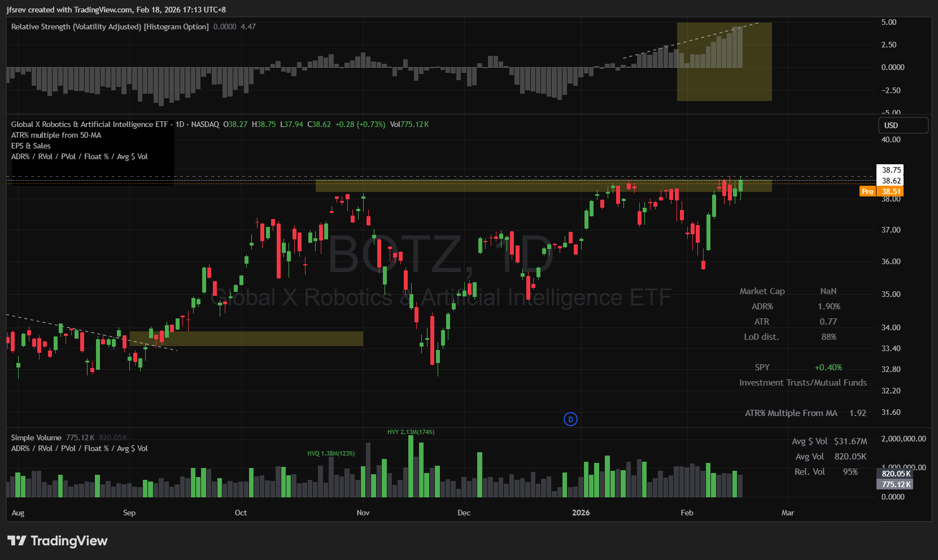
Task: Select the yellow resistance zone rectangle near 38.40
Action: coord(543,186)
